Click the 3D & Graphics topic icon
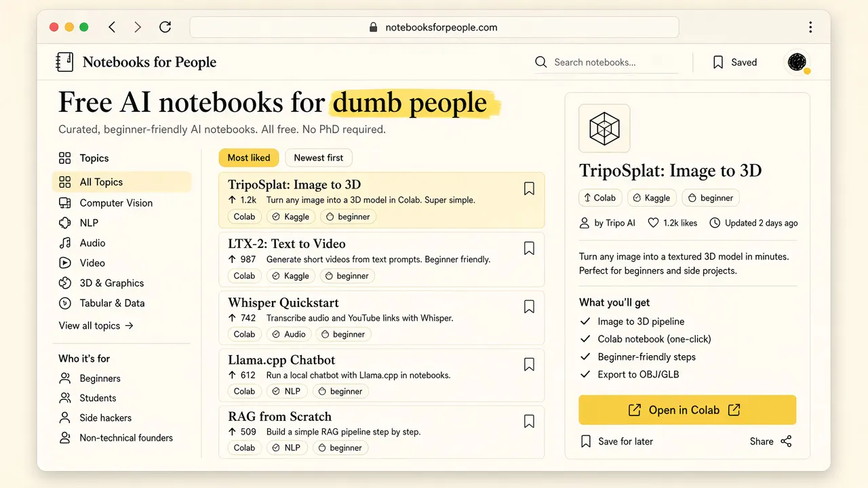Image resolution: width=868 pixels, height=488 pixels. [x=65, y=283]
